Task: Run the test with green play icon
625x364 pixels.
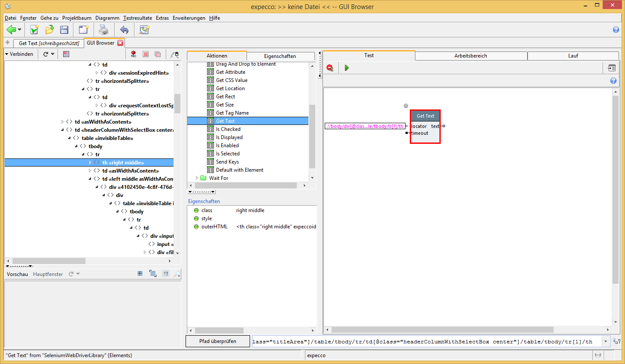Action: 347,68
